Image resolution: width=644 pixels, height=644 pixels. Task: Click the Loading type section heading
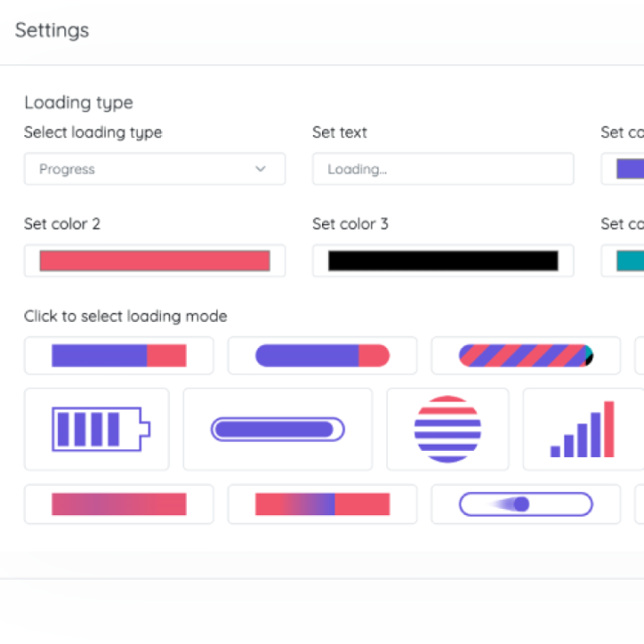pyautogui.click(x=79, y=103)
